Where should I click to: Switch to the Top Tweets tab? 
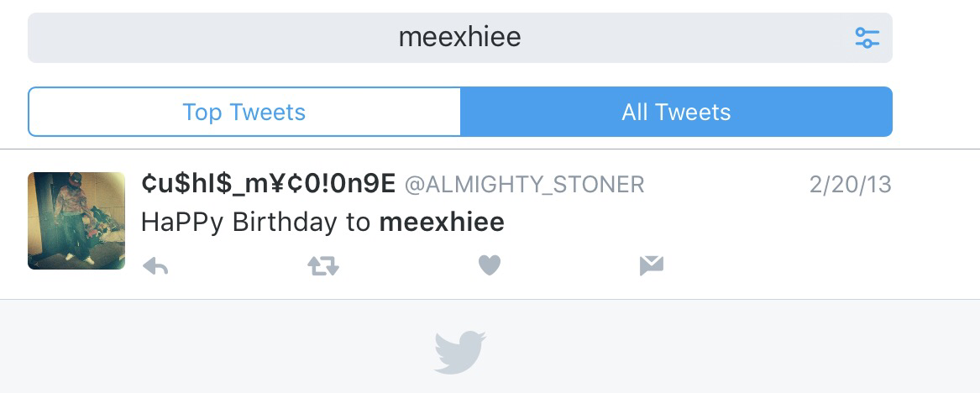tap(244, 112)
